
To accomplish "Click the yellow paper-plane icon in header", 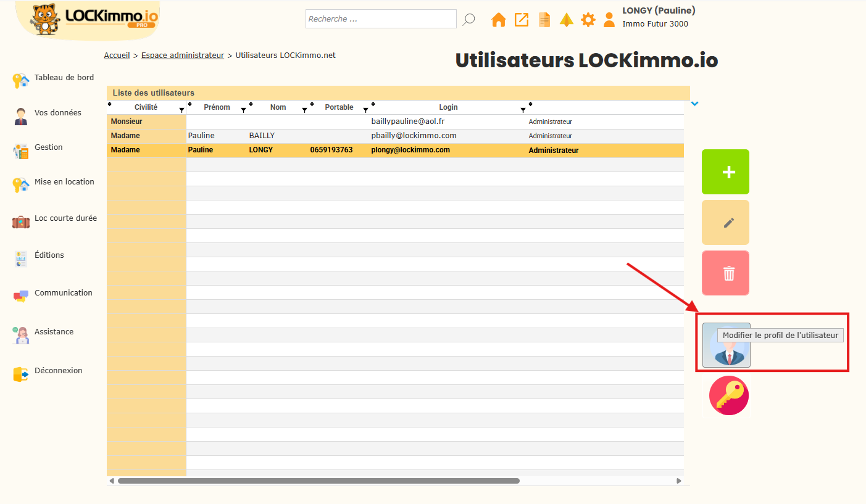I will coord(567,20).
